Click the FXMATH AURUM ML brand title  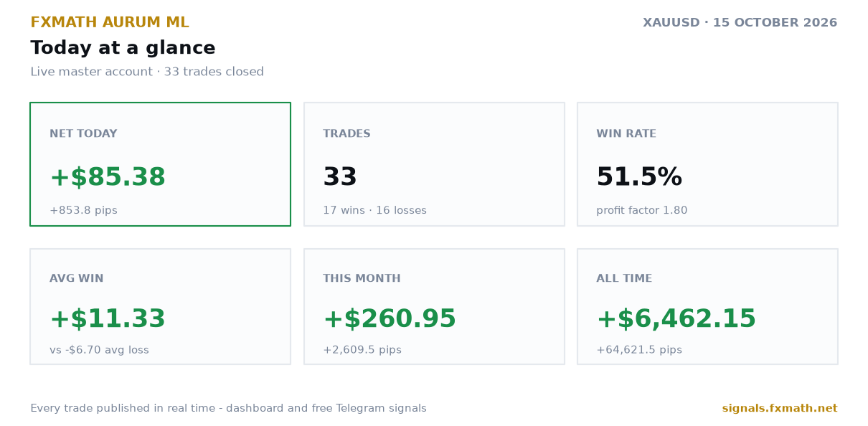click(110, 23)
